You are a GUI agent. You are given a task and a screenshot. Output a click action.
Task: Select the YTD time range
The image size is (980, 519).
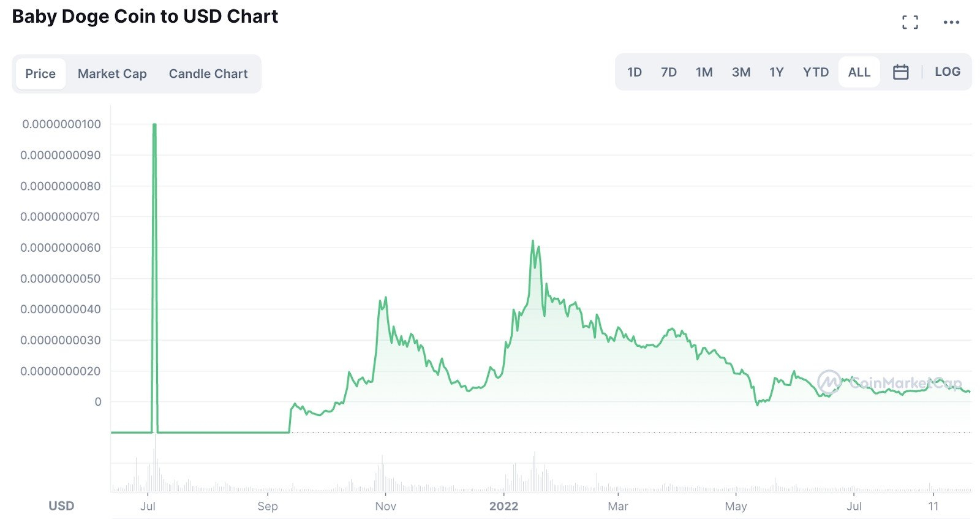[x=816, y=72]
